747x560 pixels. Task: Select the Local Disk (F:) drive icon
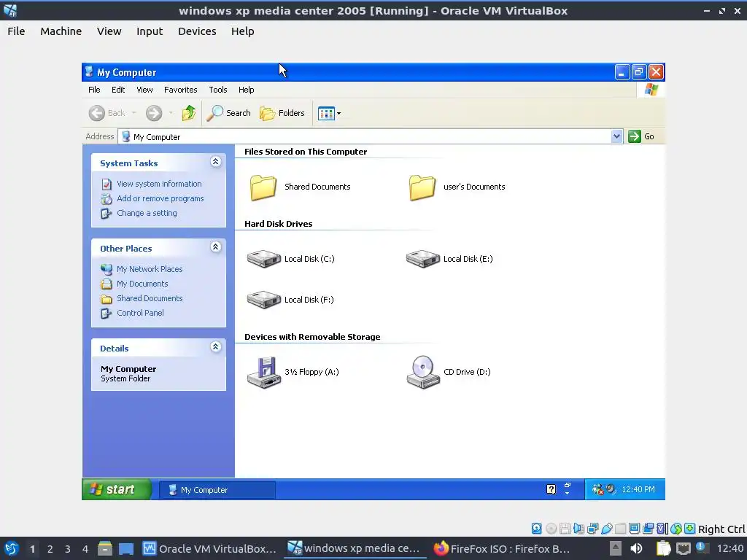click(263, 300)
